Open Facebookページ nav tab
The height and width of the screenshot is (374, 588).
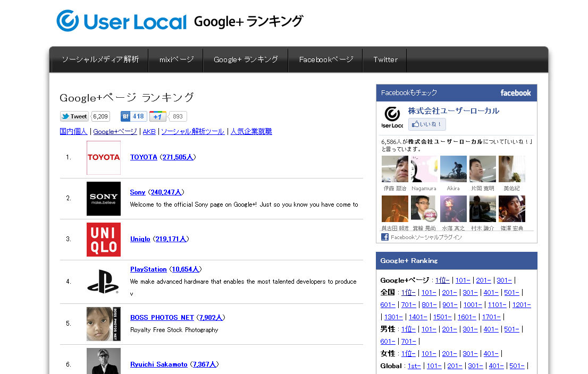pos(326,59)
